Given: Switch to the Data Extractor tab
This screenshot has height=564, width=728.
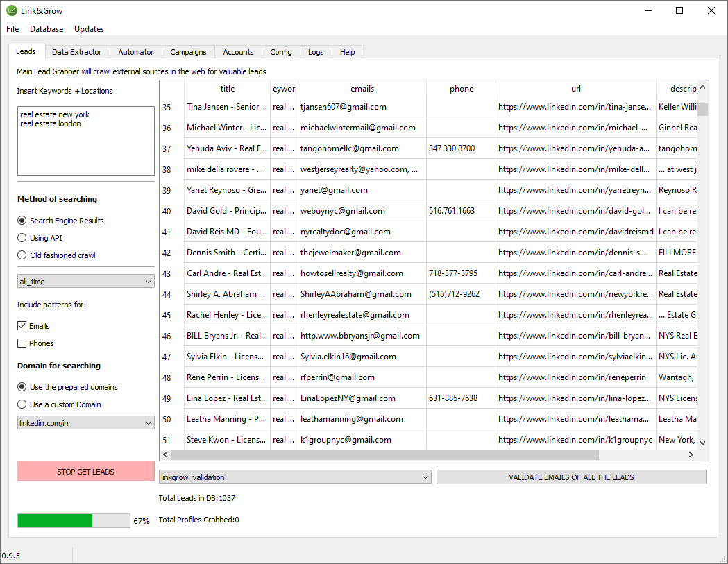Looking at the screenshot, I should 76,52.
